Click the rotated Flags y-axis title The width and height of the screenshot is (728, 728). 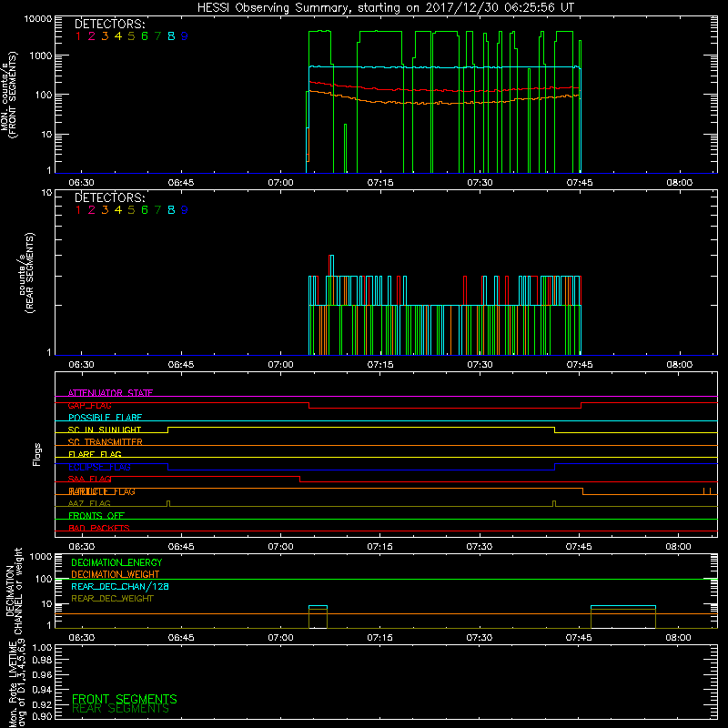tap(37, 454)
